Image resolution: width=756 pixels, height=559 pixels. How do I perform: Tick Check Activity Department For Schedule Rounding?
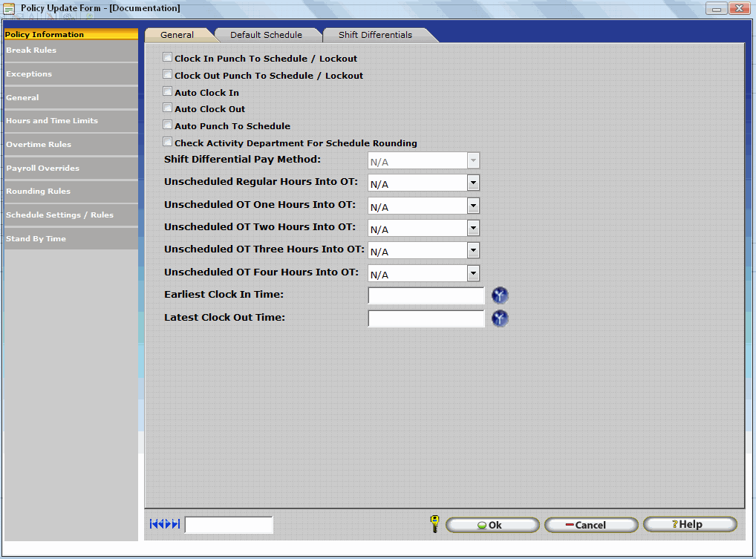coord(168,142)
